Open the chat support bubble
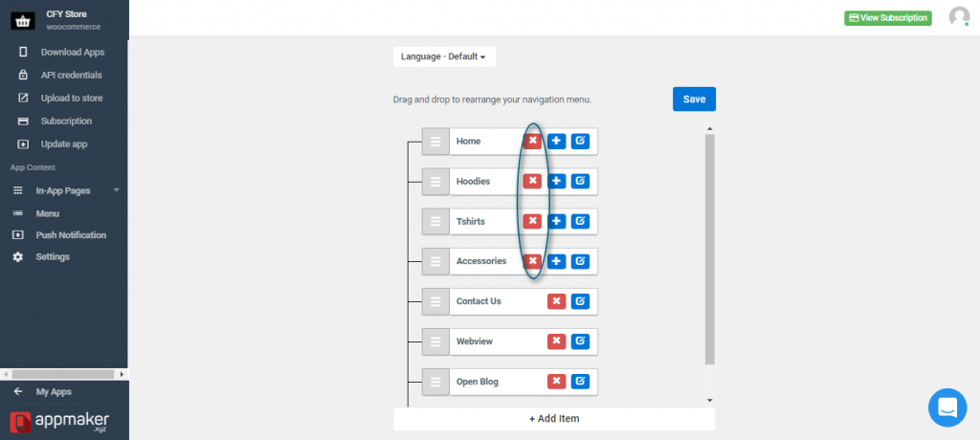 947,407
